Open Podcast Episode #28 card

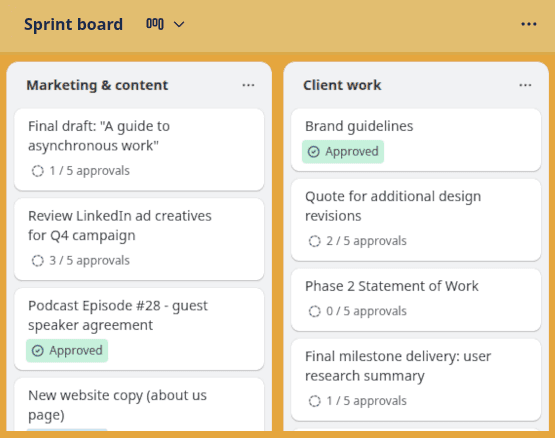[139, 329]
